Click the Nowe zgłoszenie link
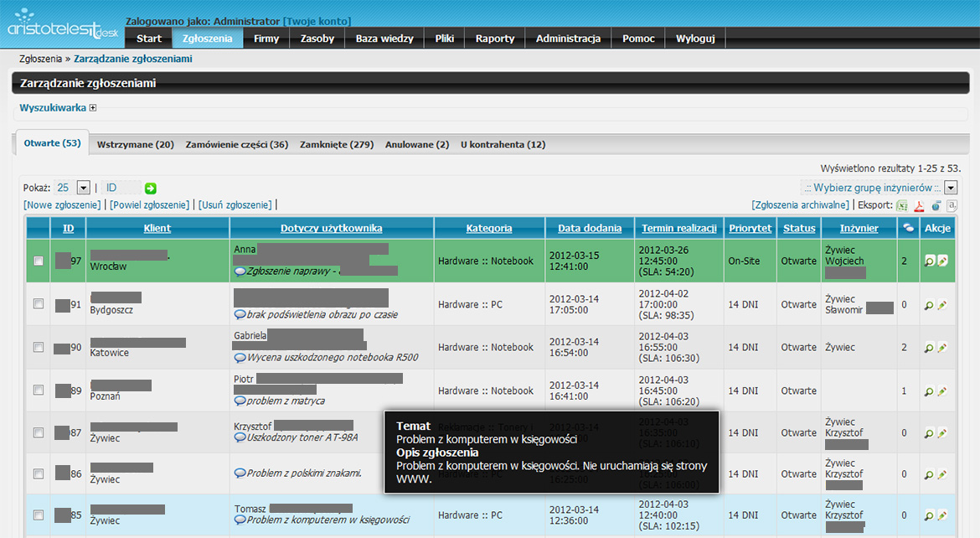980x538 pixels. [x=63, y=204]
